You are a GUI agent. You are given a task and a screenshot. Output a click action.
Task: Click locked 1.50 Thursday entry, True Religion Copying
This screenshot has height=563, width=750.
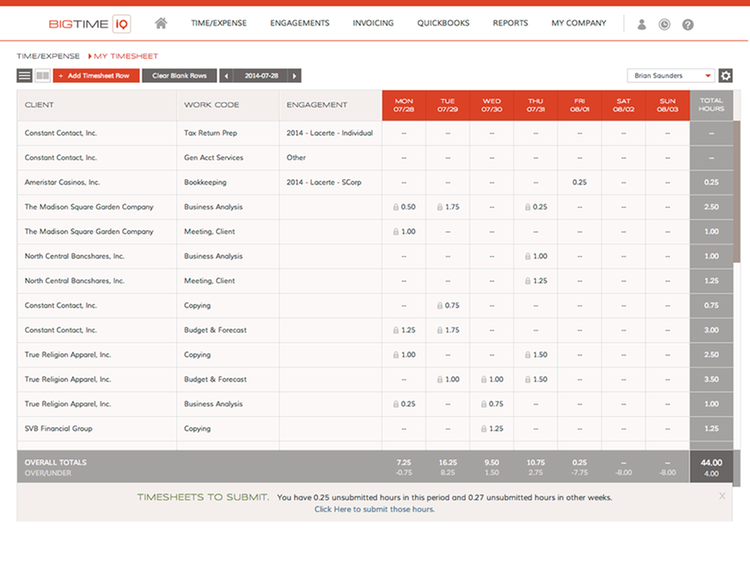(536, 355)
